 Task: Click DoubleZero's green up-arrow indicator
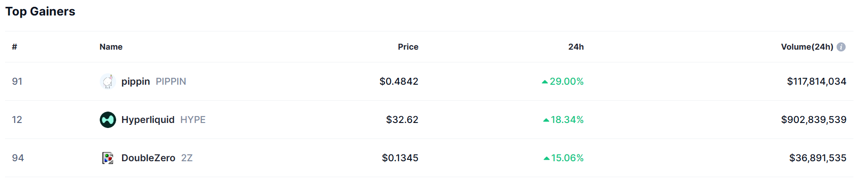tap(546, 158)
